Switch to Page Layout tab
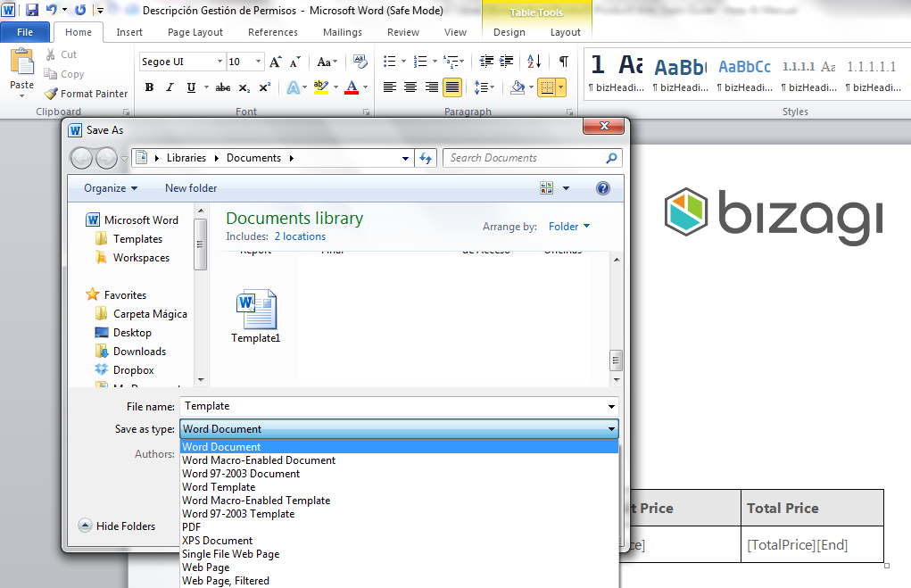 pyautogui.click(x=195, y=32)
